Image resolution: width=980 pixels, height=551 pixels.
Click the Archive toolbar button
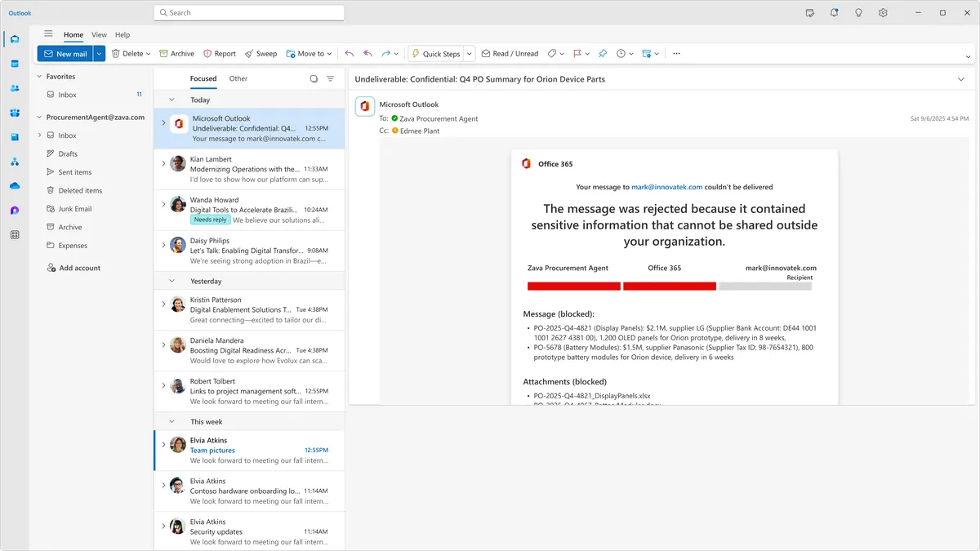176,54
